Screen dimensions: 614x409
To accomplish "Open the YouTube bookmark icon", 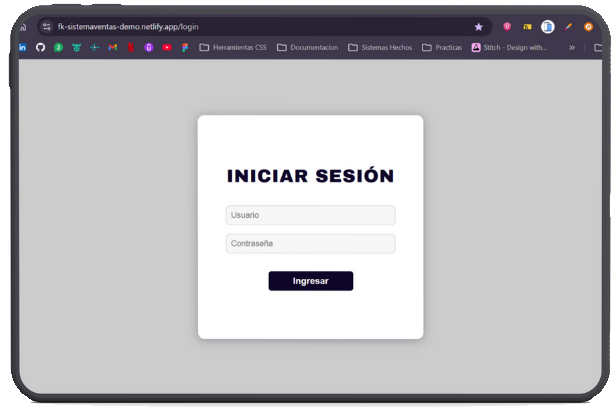I will click(x=167, y=47).
